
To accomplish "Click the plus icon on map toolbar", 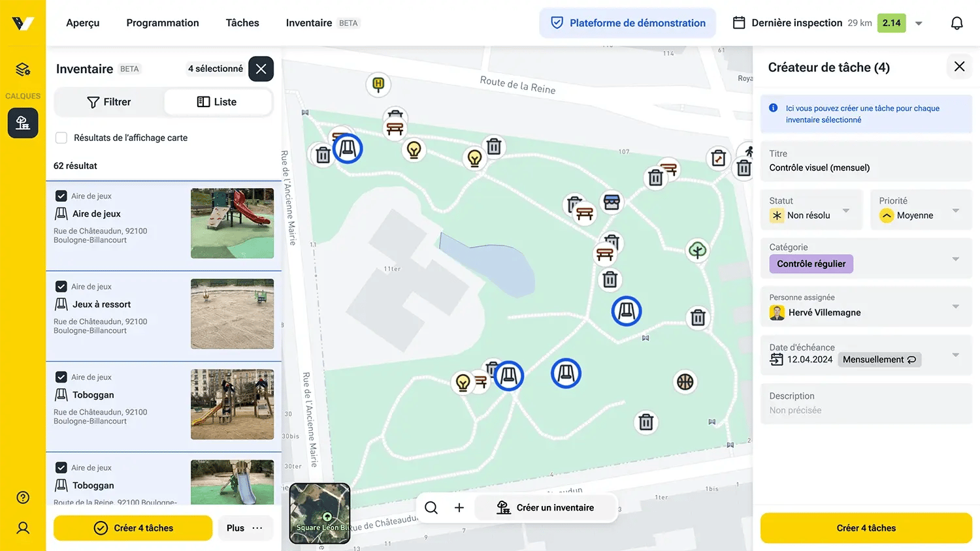I will [x=459, y=508].
